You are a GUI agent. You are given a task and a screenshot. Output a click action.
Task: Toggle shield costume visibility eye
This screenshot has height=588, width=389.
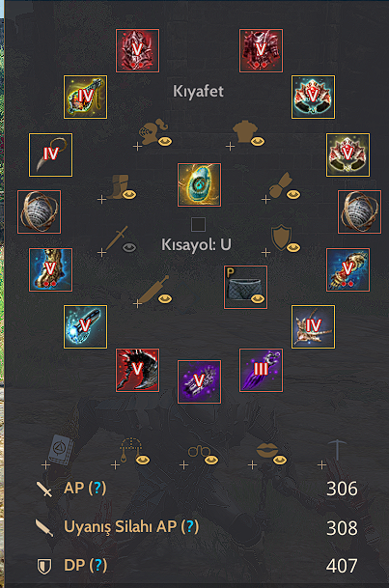point(293,247)
